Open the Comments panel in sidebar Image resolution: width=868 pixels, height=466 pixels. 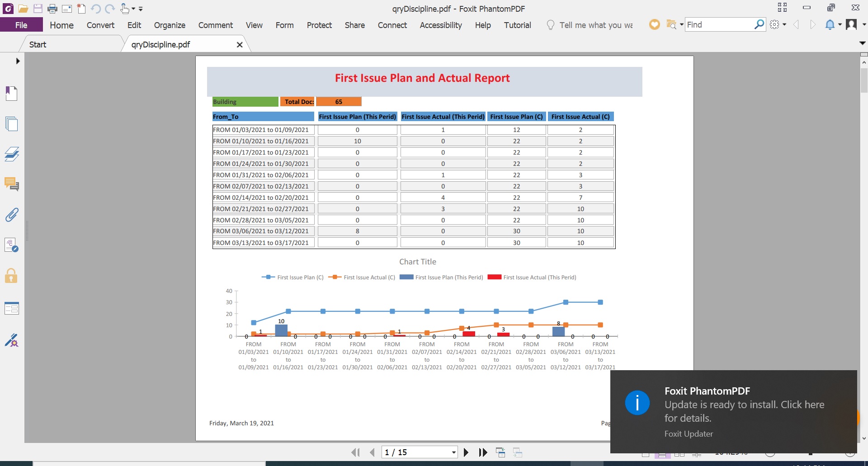11,184
